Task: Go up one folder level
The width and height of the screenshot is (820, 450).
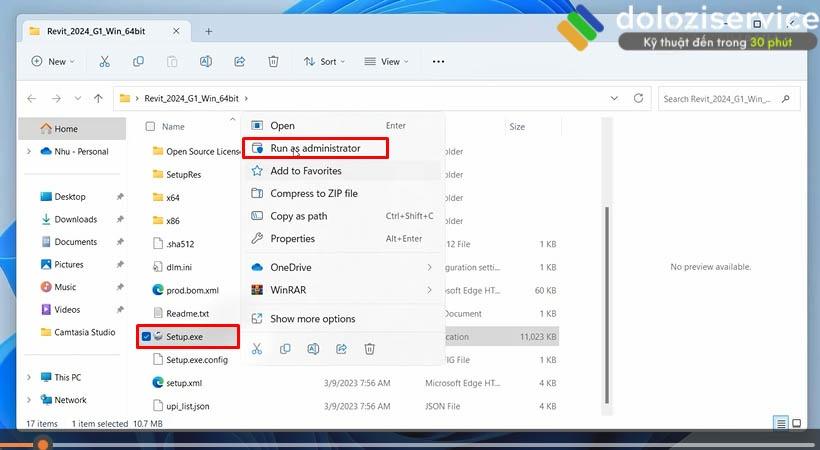Action: pyautogui.click(x=98, y=98)
